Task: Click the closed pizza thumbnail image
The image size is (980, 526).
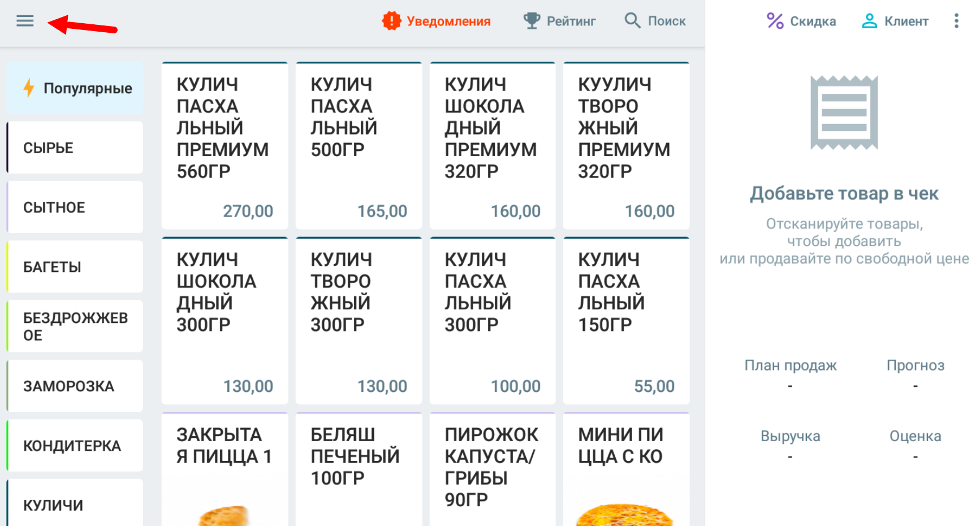Action: click(x=224, y=516)
